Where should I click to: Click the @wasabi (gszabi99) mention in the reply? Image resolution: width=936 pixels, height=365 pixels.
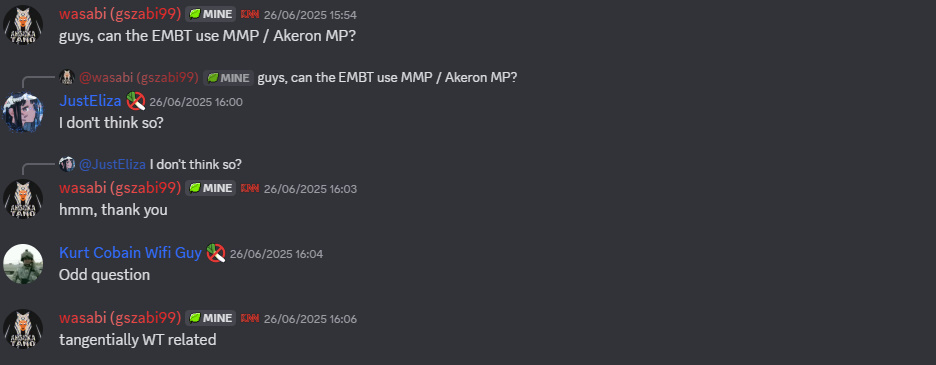138,78
